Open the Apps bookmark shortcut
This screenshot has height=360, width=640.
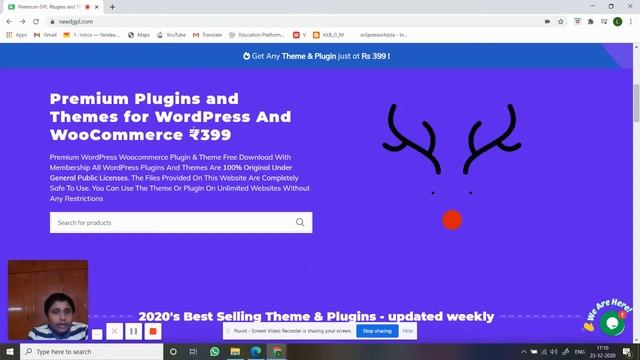(17, 35)
